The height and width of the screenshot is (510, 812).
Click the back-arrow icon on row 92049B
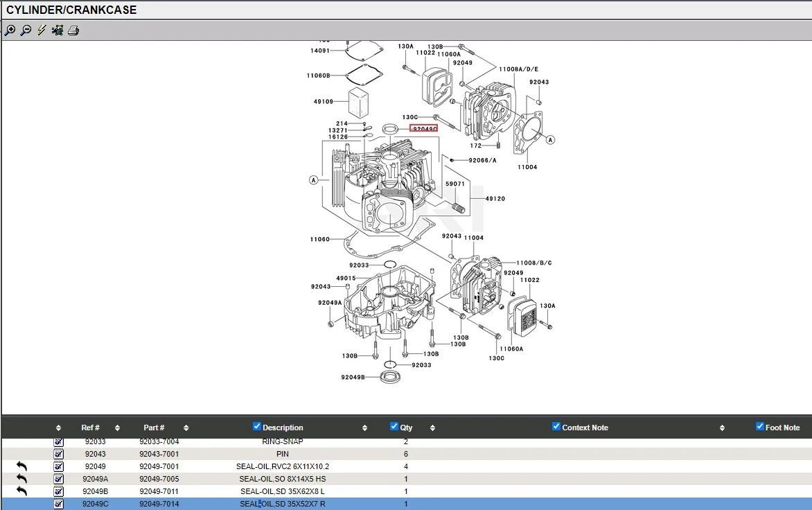pos(21,491)
